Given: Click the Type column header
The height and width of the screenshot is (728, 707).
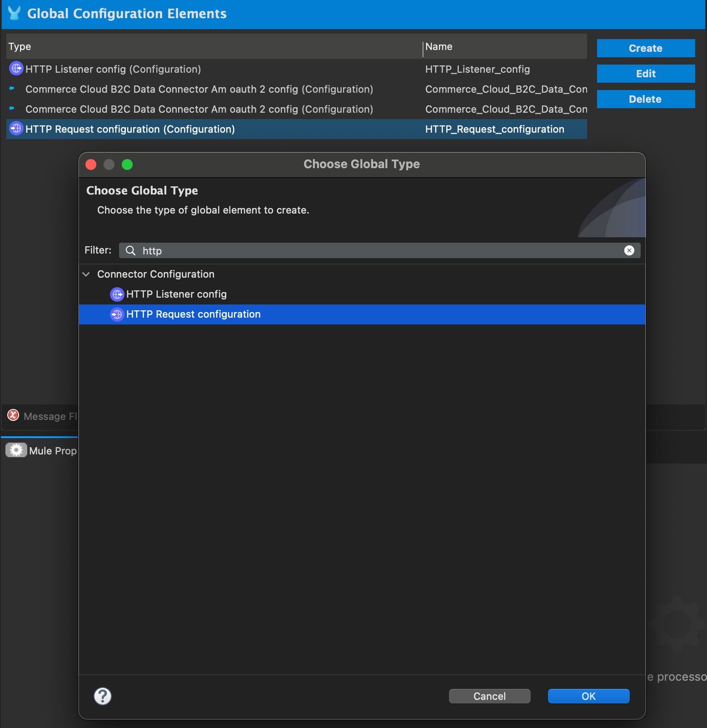Looking at the screenshot, I should coord(214,46).
